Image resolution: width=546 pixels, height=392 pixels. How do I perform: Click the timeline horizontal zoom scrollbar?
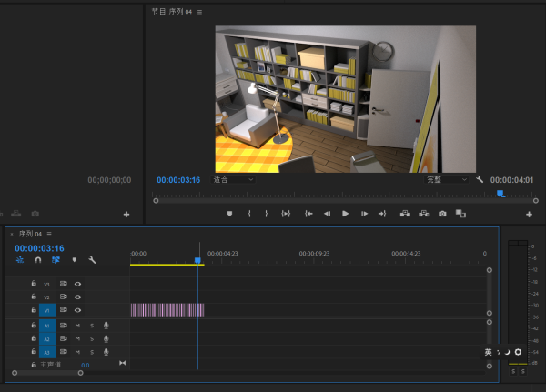pyautogui.click(x=47, y=373)
